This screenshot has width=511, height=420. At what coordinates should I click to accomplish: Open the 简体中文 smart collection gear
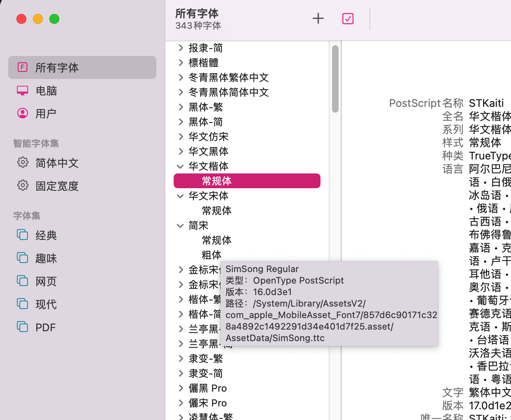[x=23, y=163]
